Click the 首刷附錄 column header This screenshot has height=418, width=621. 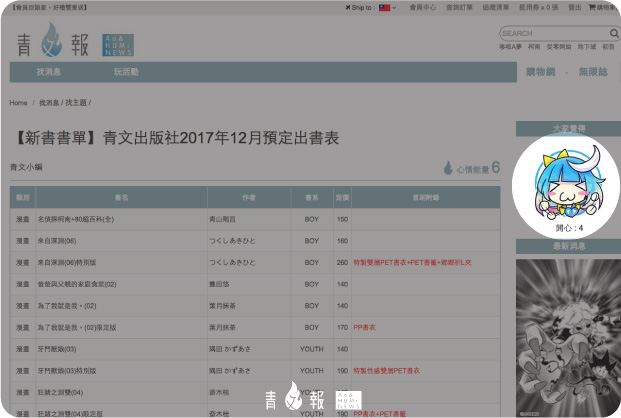point(426,197)
